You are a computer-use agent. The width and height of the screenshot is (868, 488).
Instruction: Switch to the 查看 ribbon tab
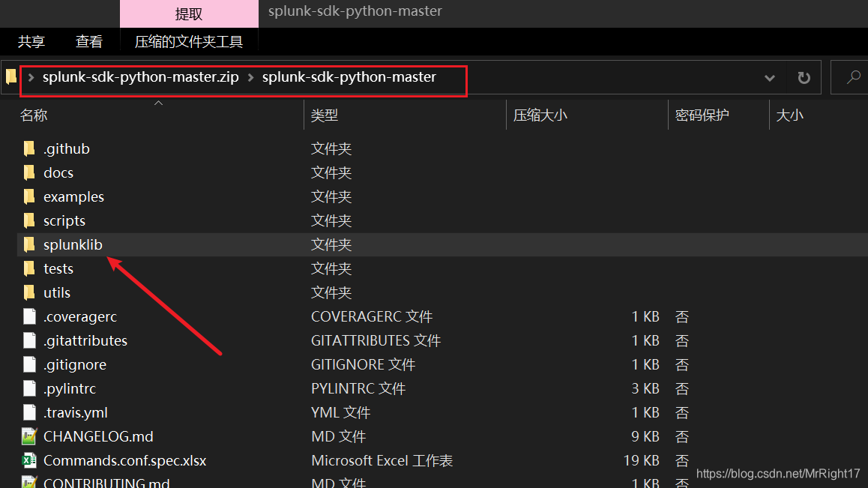pos(89,41)
